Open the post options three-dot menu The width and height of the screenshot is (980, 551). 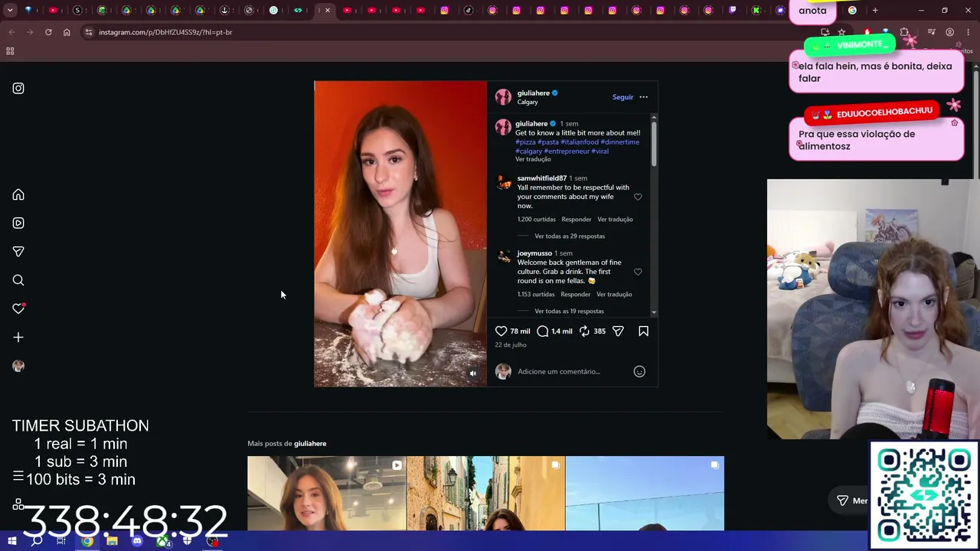click(x=643, y=97)
